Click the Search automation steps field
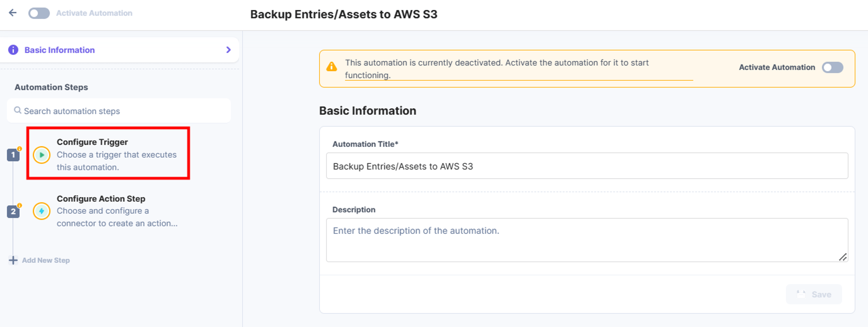Screen dimensions: 868x327 pyautogui.click(x=119, y=111)
